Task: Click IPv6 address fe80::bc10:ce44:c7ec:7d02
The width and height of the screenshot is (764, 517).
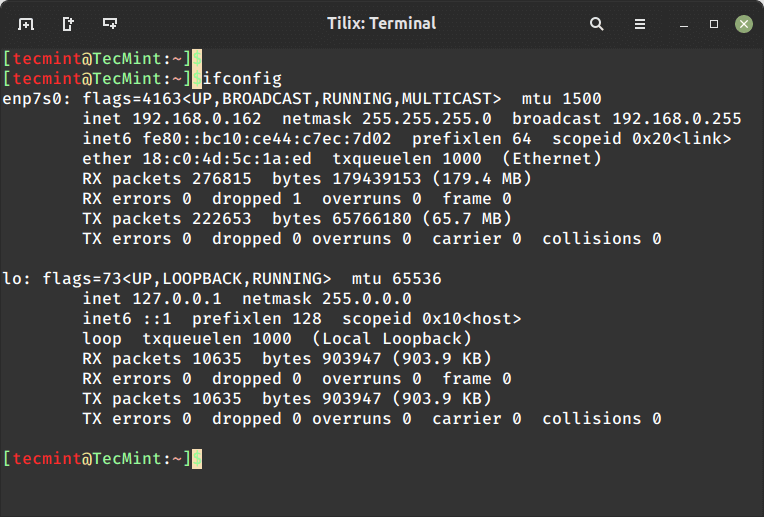Action: 267,139
